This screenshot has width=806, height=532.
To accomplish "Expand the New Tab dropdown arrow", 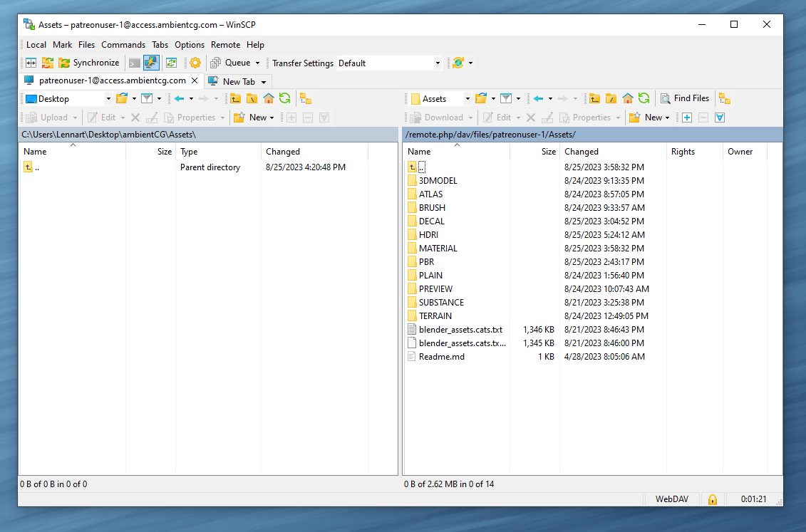I will coord(264,82).
